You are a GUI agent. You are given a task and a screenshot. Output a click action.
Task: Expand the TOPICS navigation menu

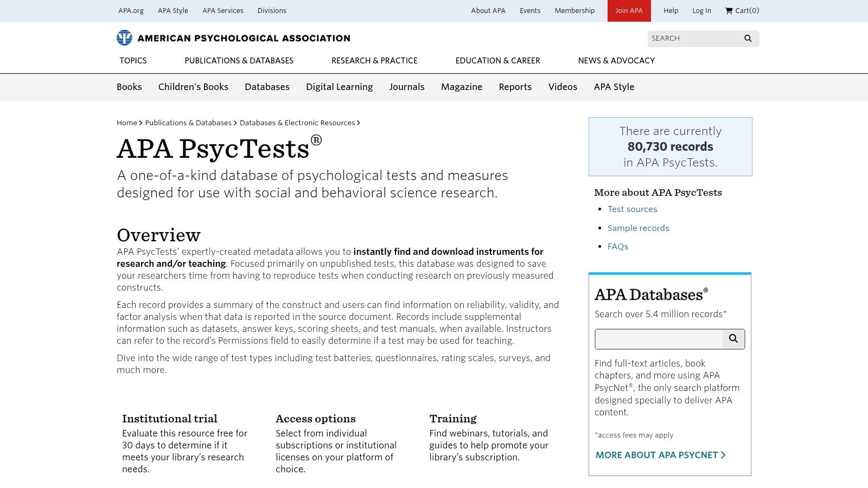pos(132,60)
